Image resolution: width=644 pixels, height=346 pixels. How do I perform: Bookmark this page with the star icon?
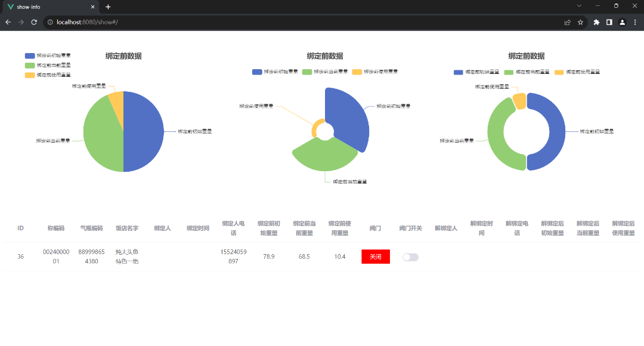click(x=580, y=22)
